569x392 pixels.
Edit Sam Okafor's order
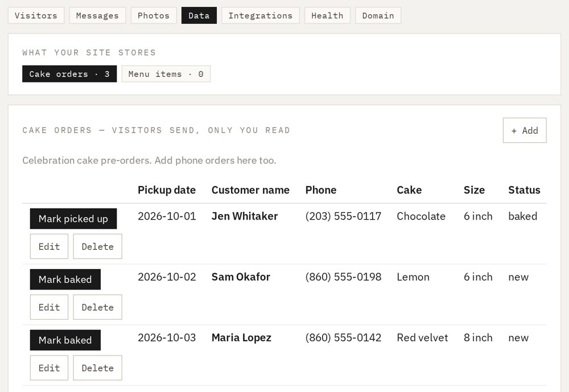coord(49,307)
